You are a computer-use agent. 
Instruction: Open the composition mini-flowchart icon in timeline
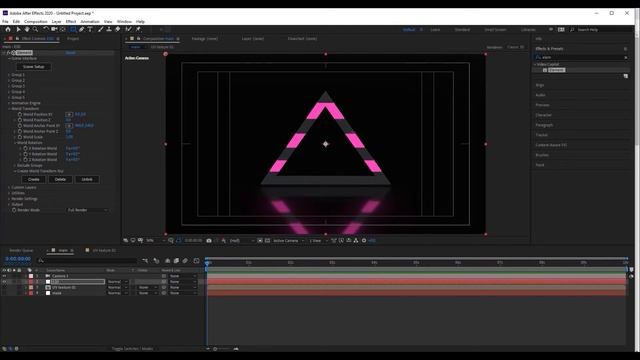click(145, 260)
